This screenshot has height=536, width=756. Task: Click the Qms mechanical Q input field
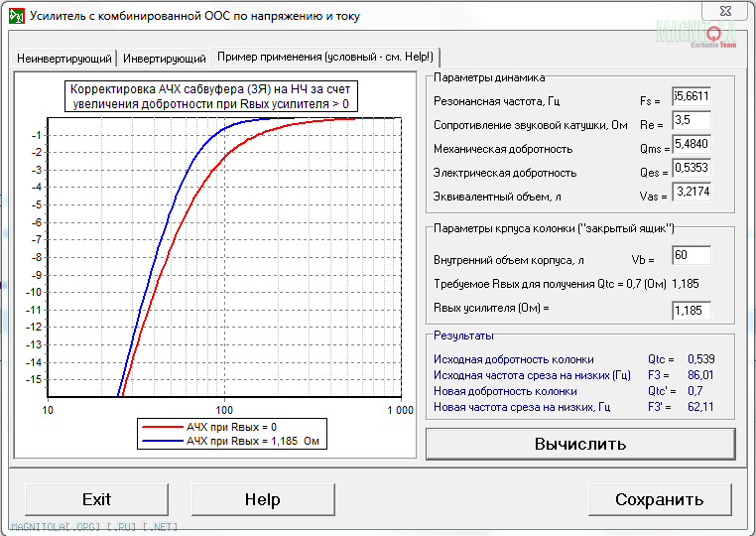tap(692, 145)
